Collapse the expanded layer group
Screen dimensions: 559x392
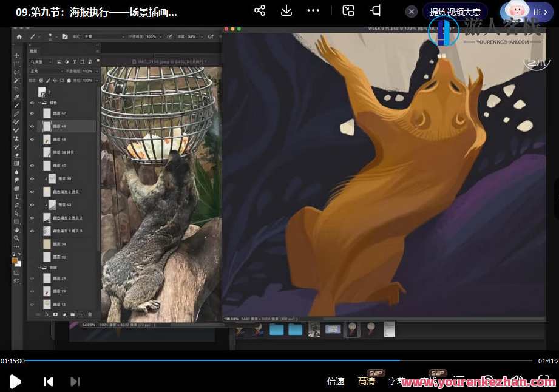tap(38, 103)
